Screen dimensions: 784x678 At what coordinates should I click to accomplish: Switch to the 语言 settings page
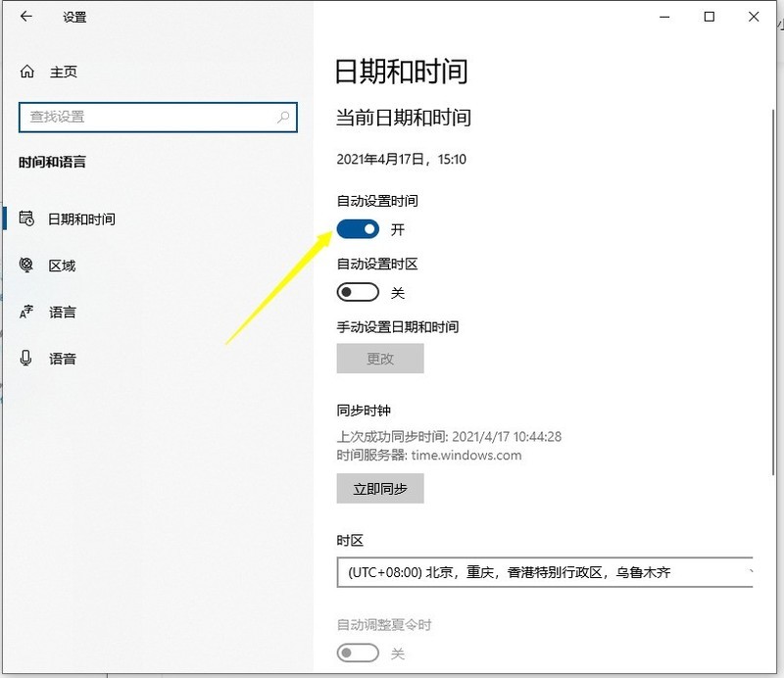pyautogui.click(x=61, y=312)
